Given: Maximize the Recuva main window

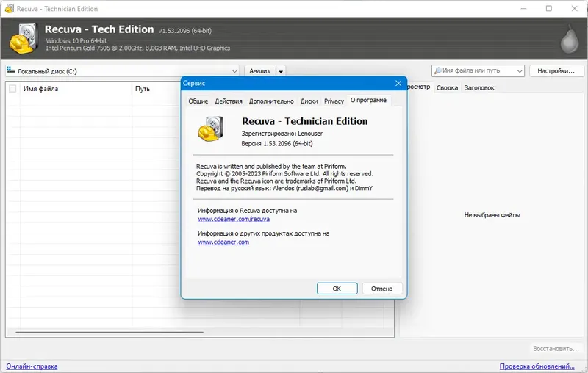Looking at the screenshot, I should [x=549, y=8].
